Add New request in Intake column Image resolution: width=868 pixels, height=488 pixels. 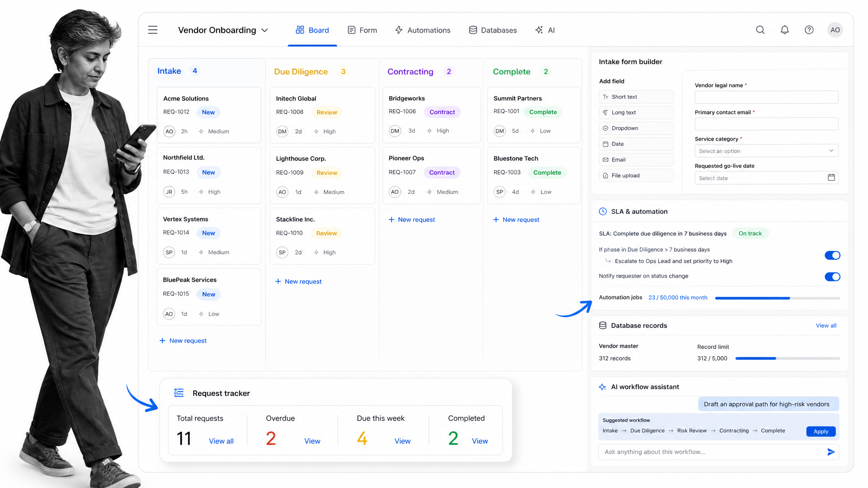pos(183,341)
